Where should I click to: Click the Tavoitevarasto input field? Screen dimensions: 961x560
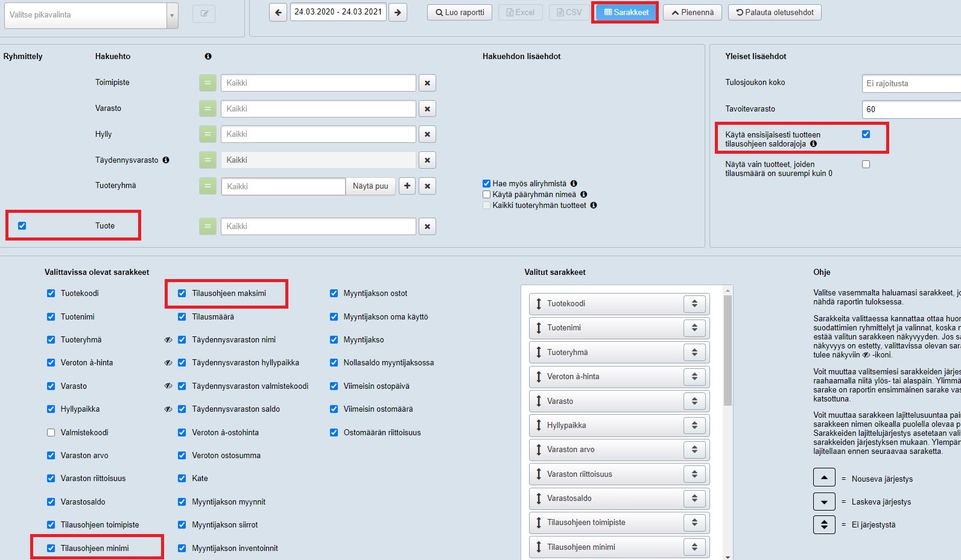(x=911, y=110)
